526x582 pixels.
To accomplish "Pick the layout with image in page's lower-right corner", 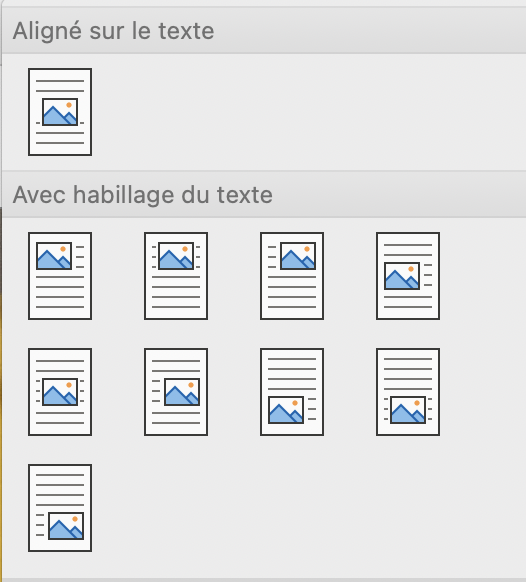I will click(60, 507).
